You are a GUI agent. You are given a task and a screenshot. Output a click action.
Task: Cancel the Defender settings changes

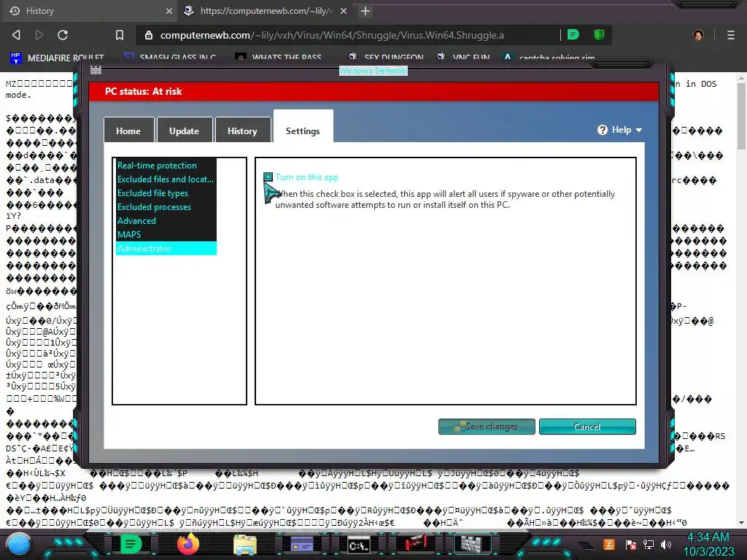(x=587, y=427)
